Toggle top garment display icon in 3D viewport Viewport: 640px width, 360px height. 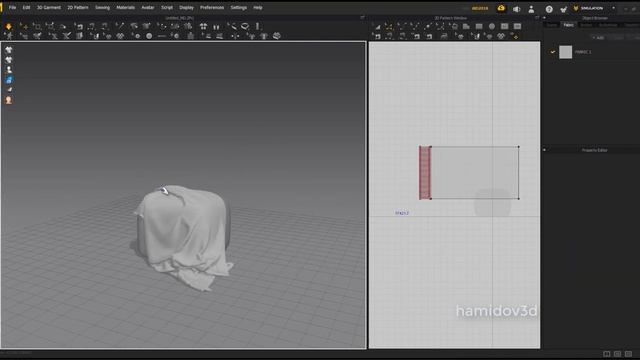coord(9,50)
